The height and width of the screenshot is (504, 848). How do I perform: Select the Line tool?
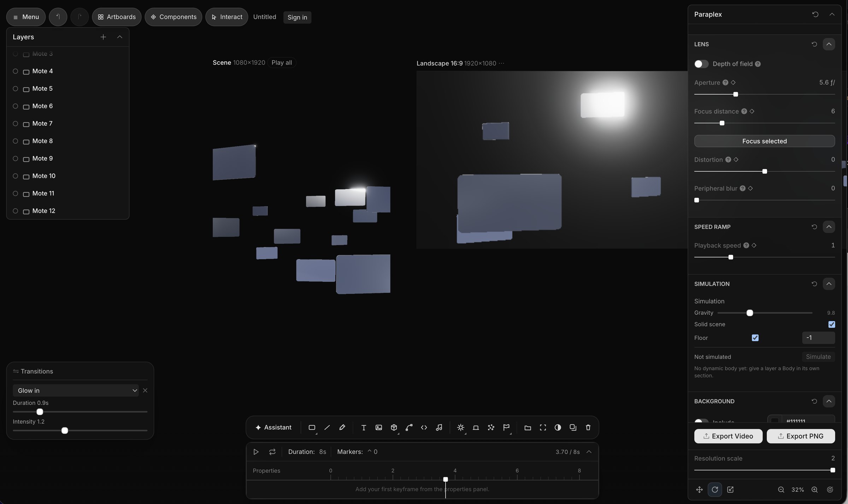(327, 427)
